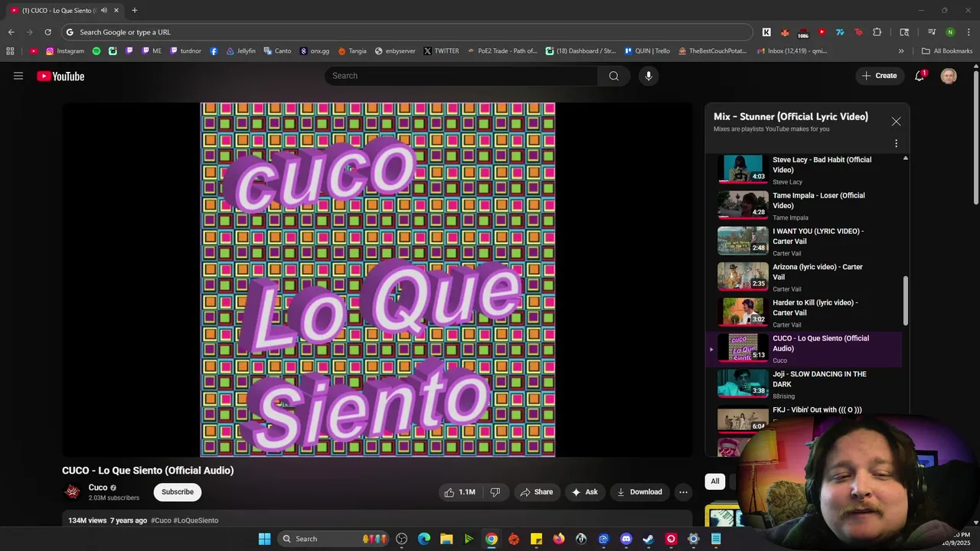Image resolution: width=980 pixels, height=551 pixels.
Task: Open PoE2 Trade bookmark
Action: pyautogui.click(x=502, y=51)
